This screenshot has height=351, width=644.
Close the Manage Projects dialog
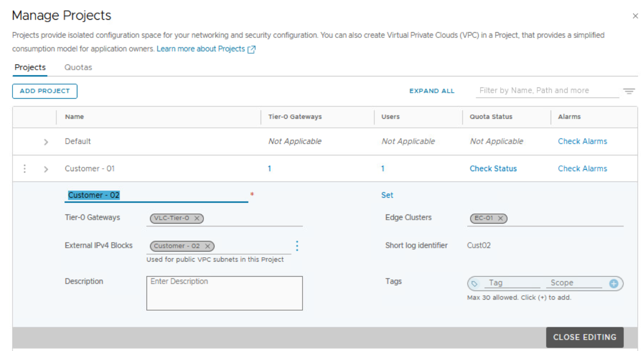(x=635, y=16)
